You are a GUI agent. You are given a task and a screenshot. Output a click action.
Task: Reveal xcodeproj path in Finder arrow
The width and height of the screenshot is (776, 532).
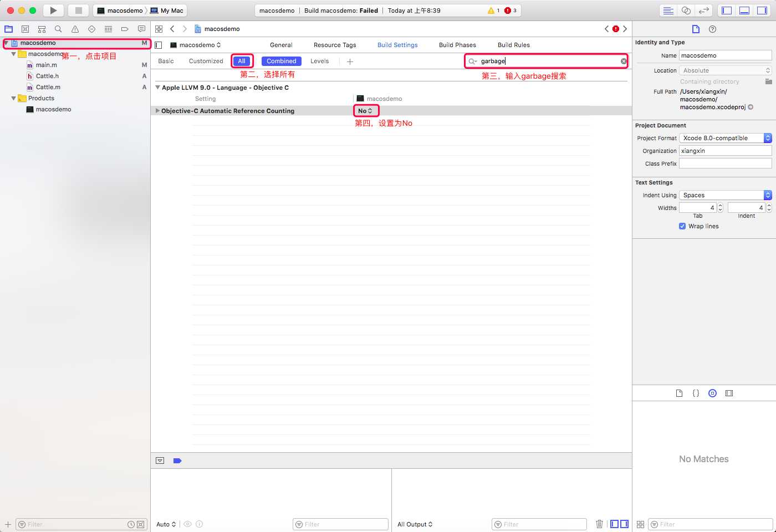[x=751, y=107]
